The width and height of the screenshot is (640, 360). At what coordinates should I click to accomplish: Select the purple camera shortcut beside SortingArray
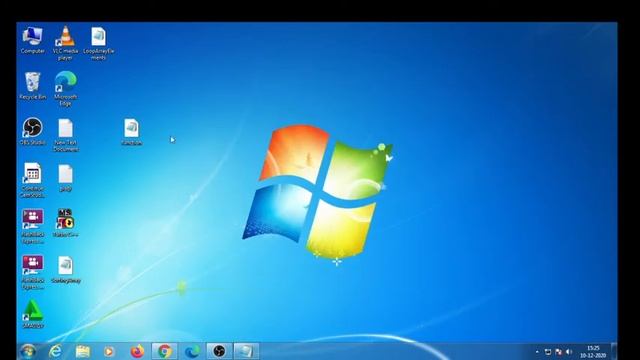coord(33,272)
